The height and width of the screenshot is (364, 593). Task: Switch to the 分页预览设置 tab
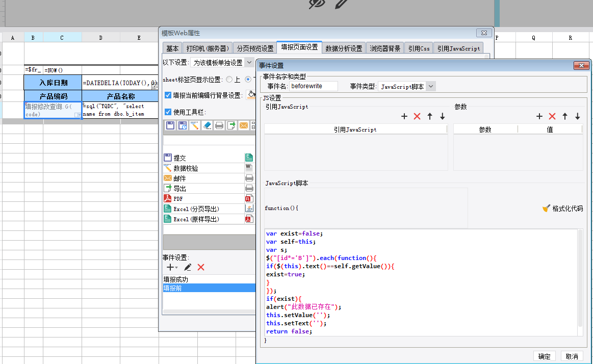[255, 48]
